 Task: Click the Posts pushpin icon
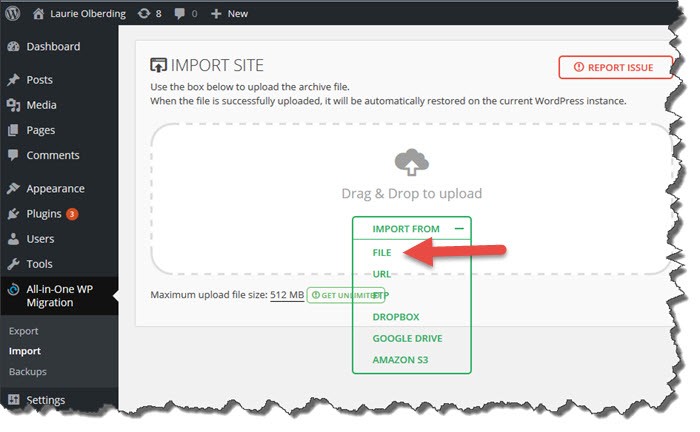coord(13,80)
